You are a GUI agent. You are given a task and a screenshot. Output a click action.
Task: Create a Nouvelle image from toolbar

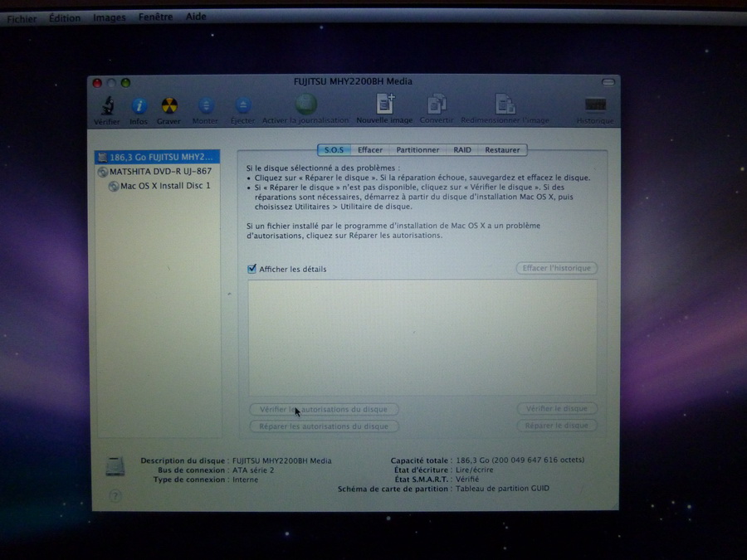(x=385, y=104)
